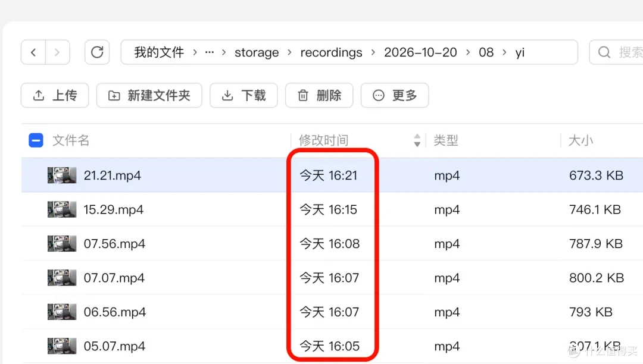The height and width of the screenshot is (364, 643).
Task: Click the 673.3 KB size value
Action: (x=596, y=175)
